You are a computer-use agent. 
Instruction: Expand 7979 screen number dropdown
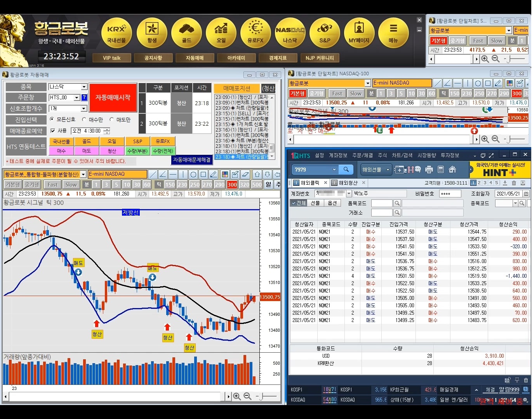click(x=334, y=170)
